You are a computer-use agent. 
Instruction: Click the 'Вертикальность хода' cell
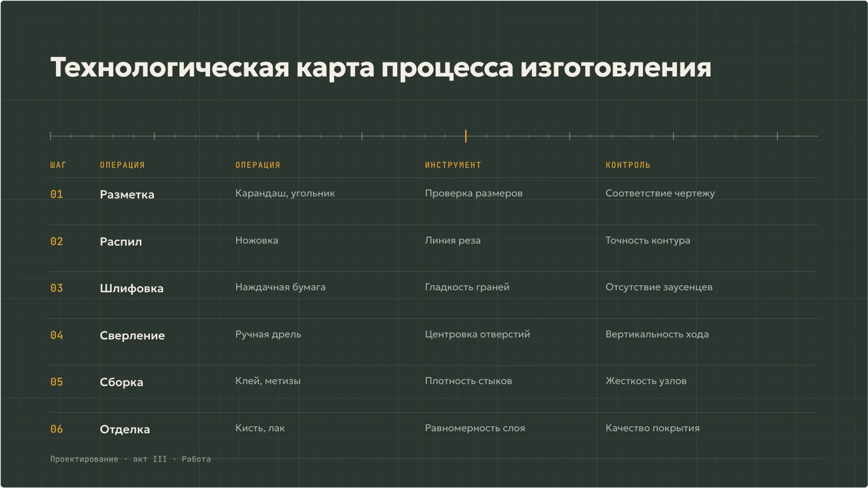657,334
